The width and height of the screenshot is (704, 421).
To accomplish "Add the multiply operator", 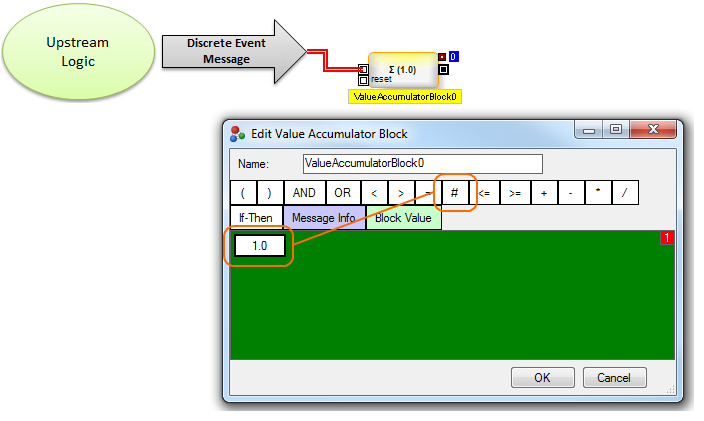I will pyautogui.click(x=598, y=193).
